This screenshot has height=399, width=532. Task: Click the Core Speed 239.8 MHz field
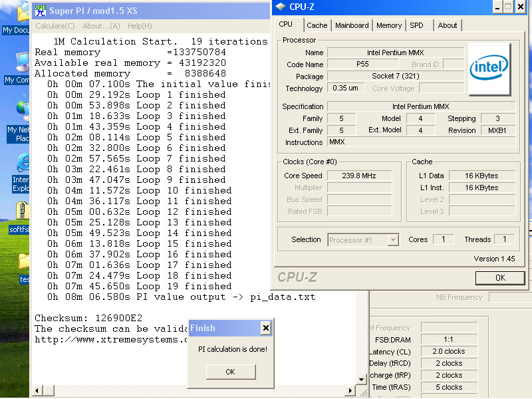click(x=359, y=176)
